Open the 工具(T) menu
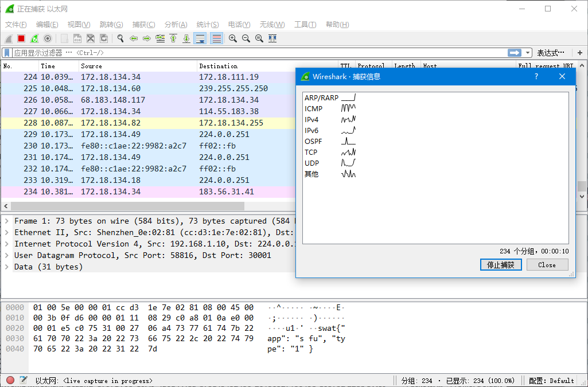 click(x=305, y=24)
